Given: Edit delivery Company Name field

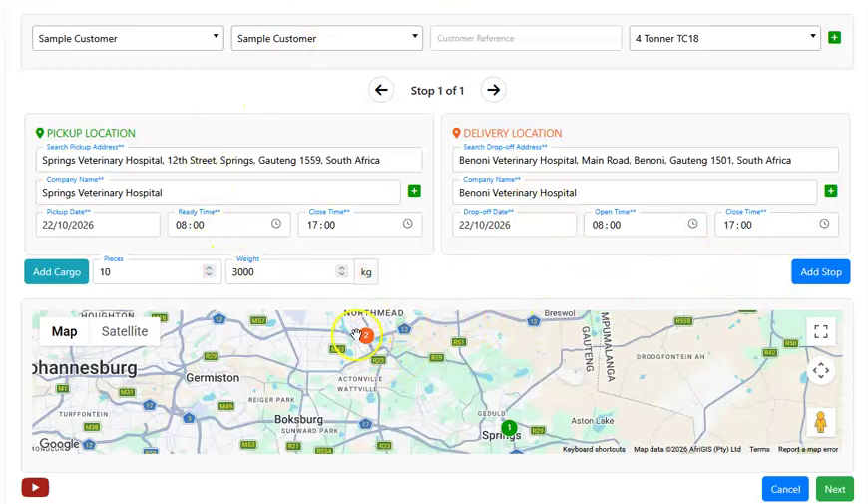Looking at the screenshot, I should tap(635, 193).
